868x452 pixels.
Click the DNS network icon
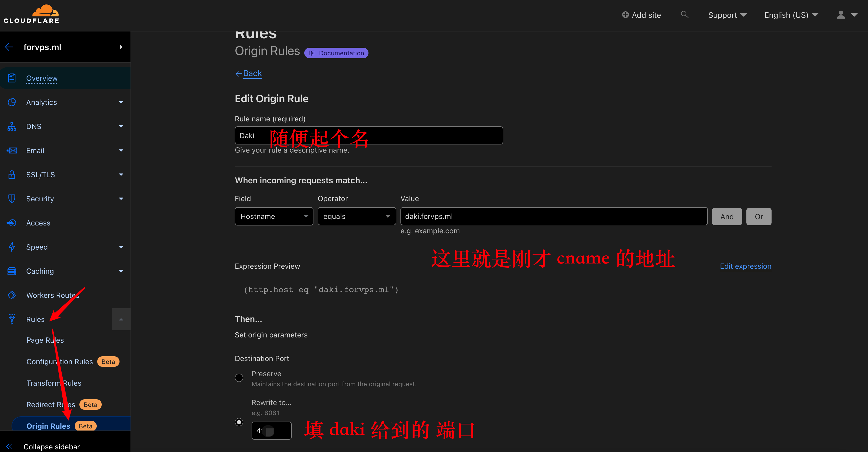point(12,126)
